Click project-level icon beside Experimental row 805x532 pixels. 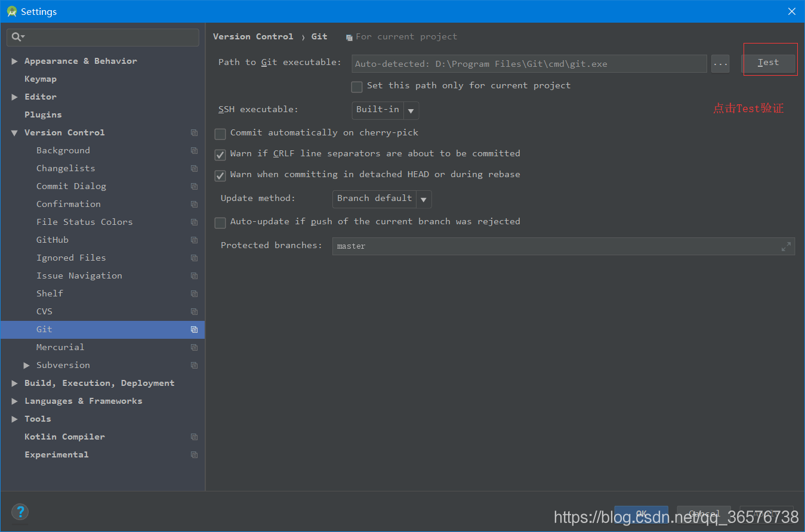(194, 454)
